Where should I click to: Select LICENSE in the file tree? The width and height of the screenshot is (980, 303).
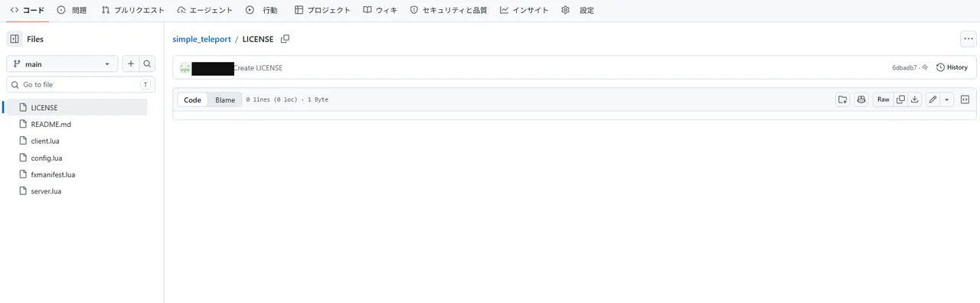77,108
